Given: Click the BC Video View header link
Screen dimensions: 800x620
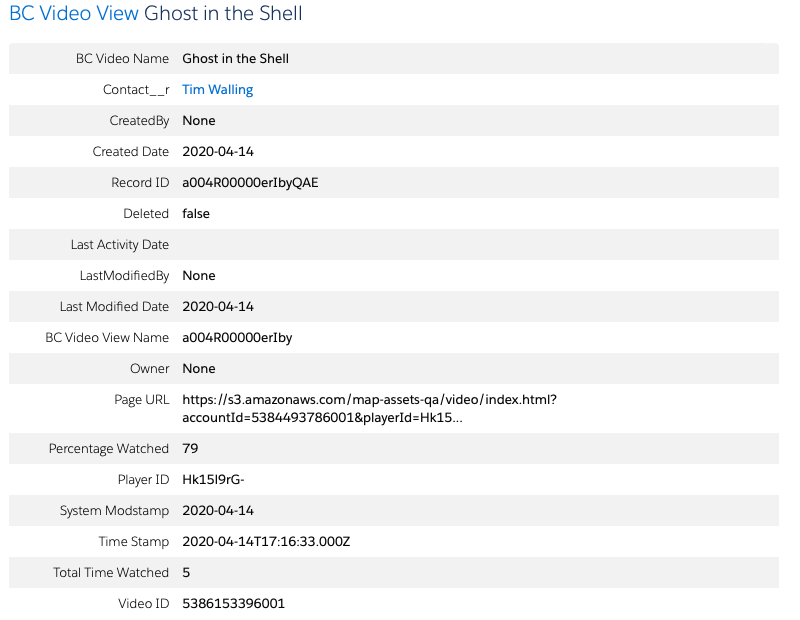Looking at the screenshot, I should point(74,14).
